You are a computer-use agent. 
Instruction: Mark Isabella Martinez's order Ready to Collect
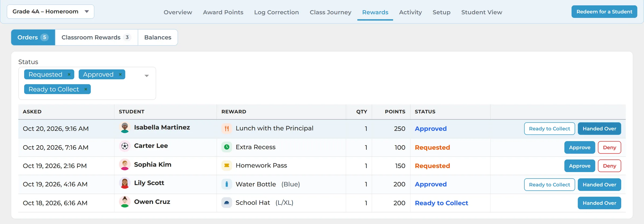tap(550, 129)
